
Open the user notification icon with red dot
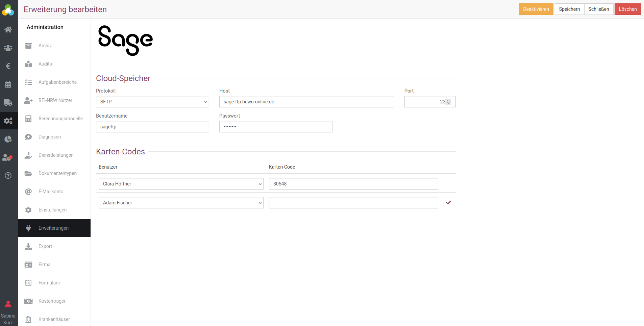coord(7,157)
